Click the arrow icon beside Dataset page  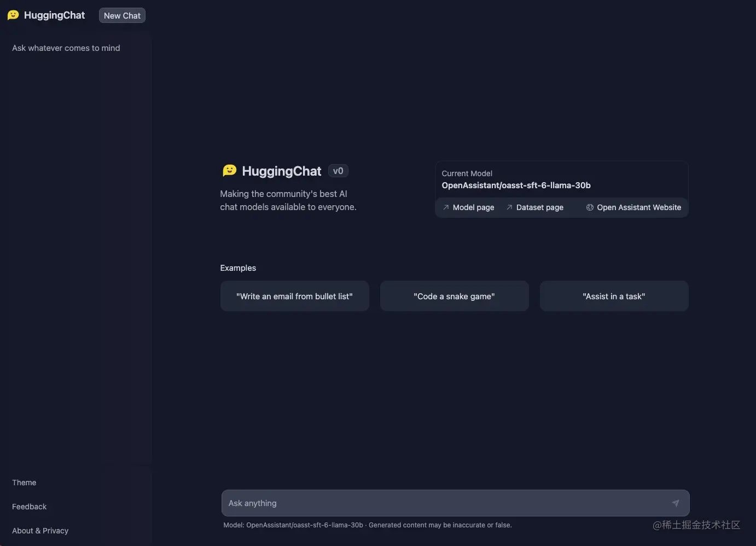pyautogui.click(x=509, y=207)
